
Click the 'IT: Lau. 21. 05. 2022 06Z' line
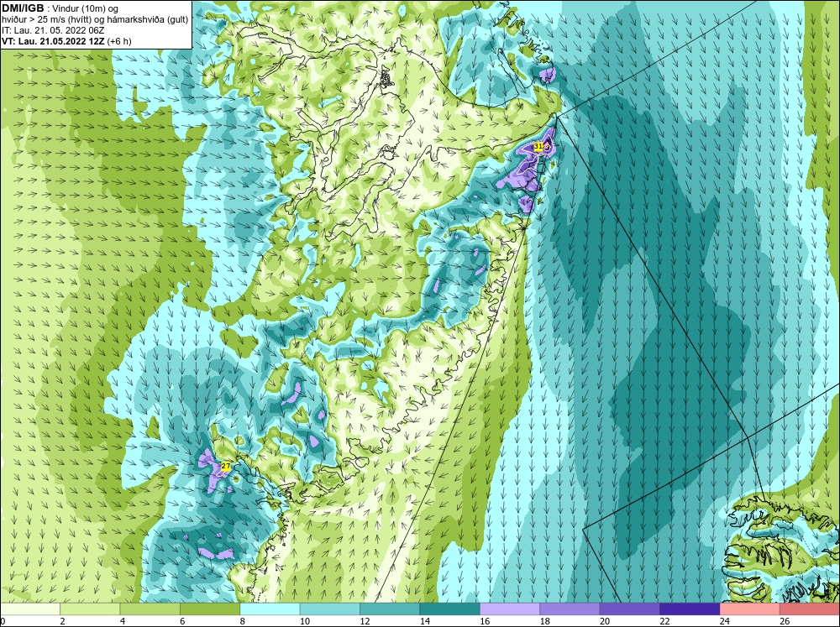(53, 30)
